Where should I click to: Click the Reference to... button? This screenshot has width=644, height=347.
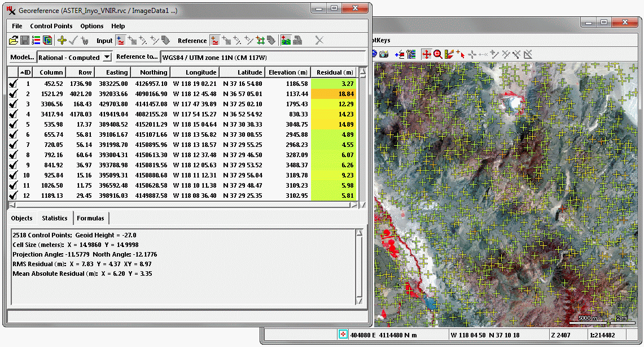click(137, 57)
